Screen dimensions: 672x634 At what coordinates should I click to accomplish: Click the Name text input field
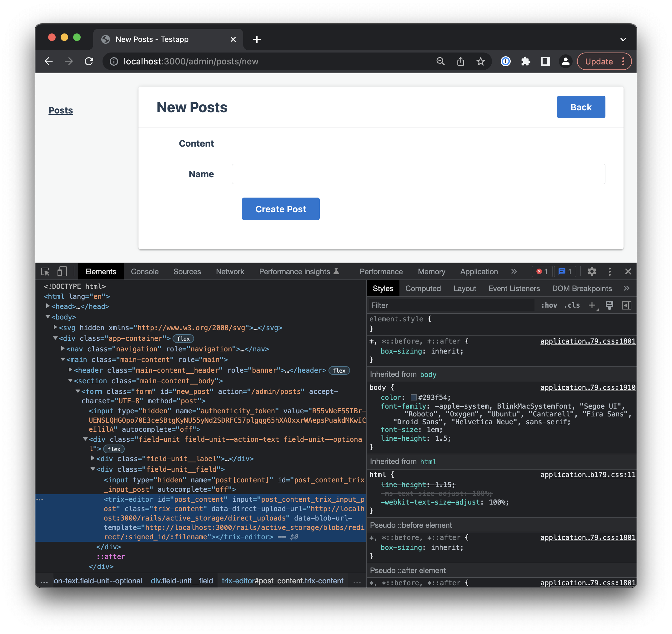(x=418, y=174)
